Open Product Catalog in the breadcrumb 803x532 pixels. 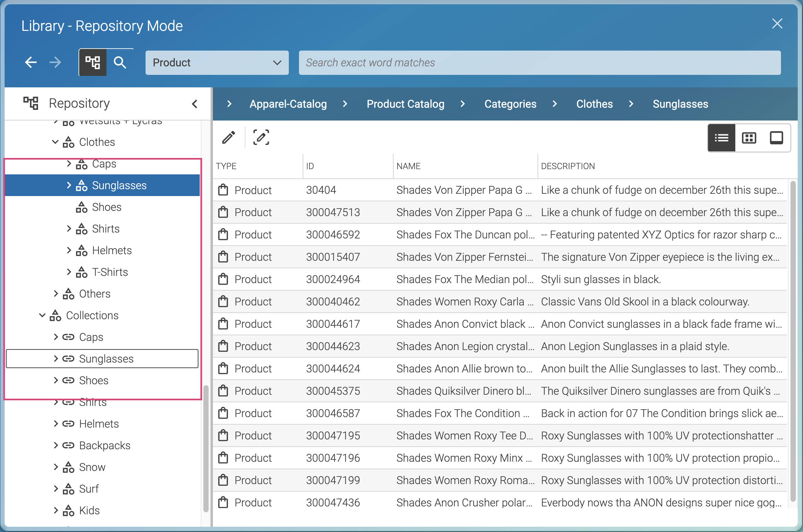[405, 104]
